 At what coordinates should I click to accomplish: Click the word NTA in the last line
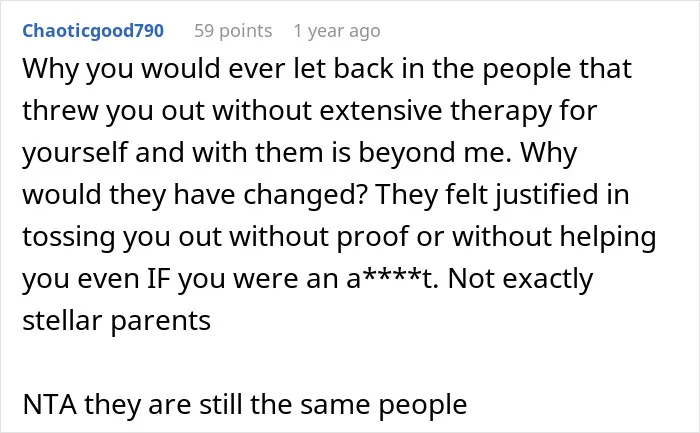(49, 404)
